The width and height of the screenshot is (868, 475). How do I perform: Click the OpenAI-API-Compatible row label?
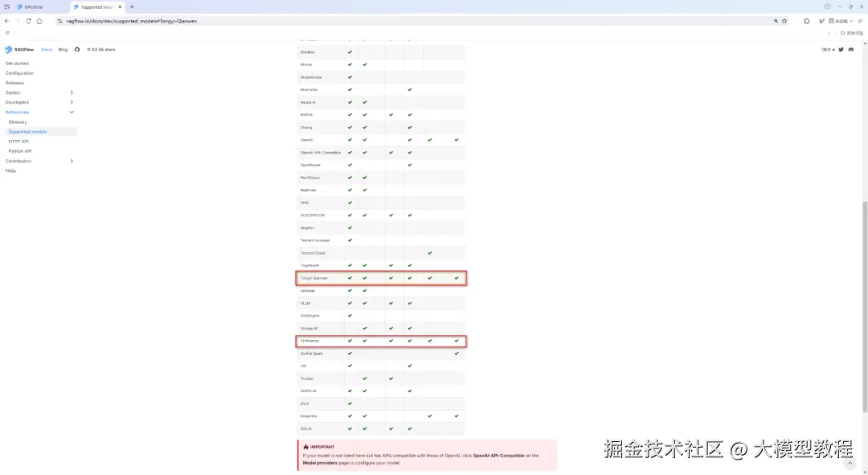click(x=321, y=152)
